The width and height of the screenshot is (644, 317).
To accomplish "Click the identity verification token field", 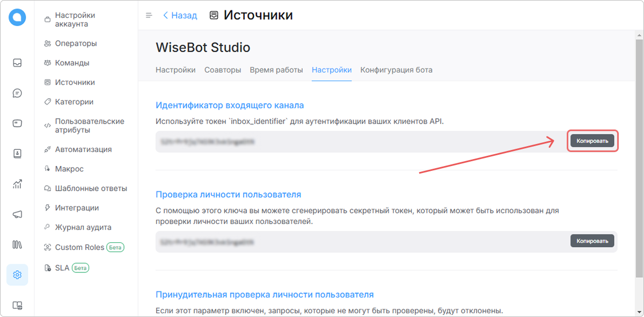I will (x=386, y=242).
